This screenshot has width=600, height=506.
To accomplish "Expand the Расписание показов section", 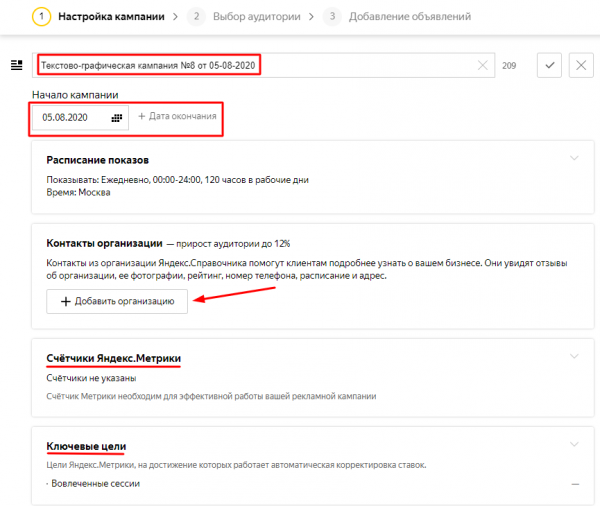I will pos(574,158).
